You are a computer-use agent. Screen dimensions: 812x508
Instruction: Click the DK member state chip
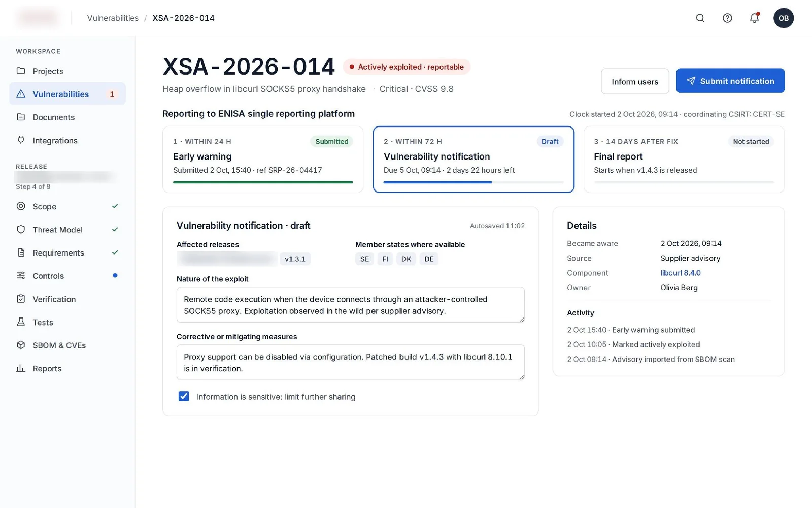coord(406,259)
